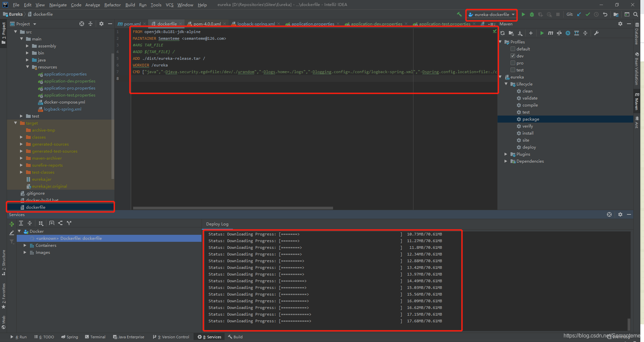Open bottom Build tool window button
Screen dimensions: 644x342
coord(235,337)
